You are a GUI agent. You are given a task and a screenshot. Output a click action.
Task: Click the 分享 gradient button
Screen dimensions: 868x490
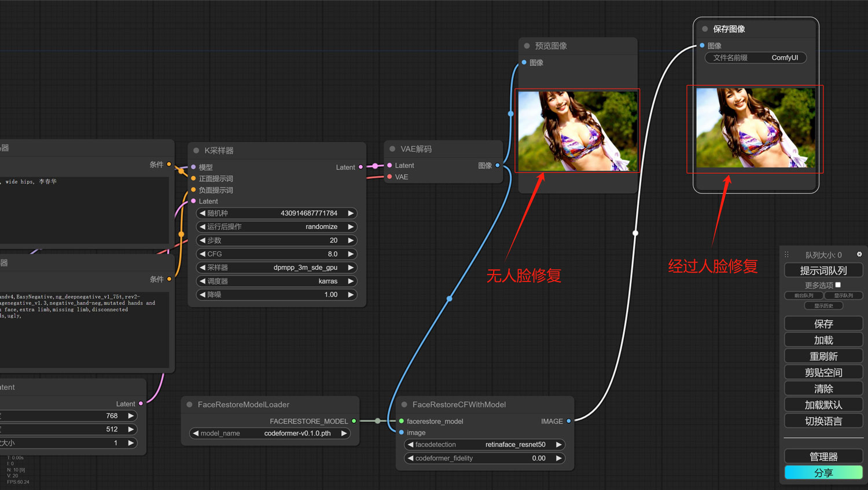[x=823, y=473]
